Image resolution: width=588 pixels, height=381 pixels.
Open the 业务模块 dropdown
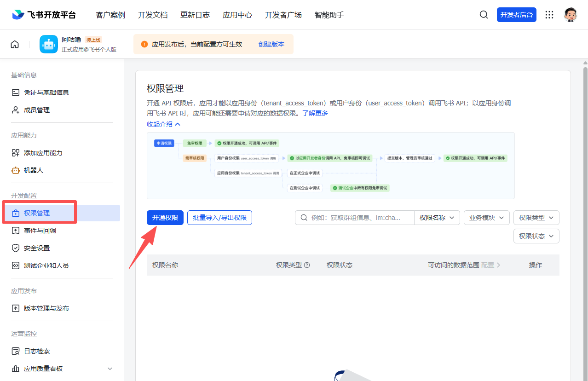(486, 217)
